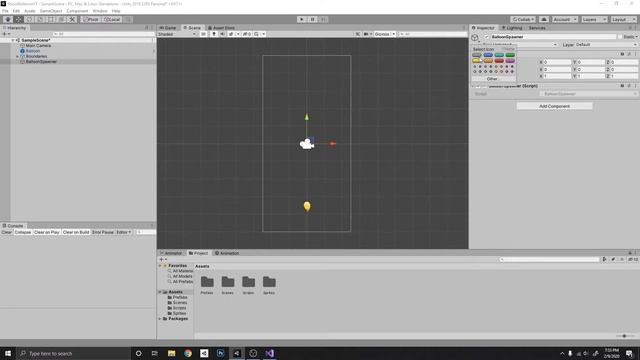Toggle Error Pause in Console
Screen dimensions: 640x360
103,232
